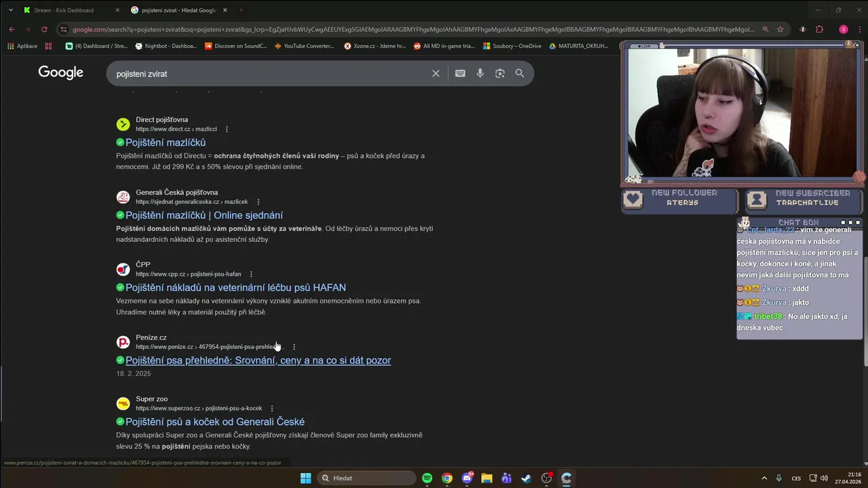Open more options for ČPP result
Viewport: 868px width, 488px height.
point(251,274)
